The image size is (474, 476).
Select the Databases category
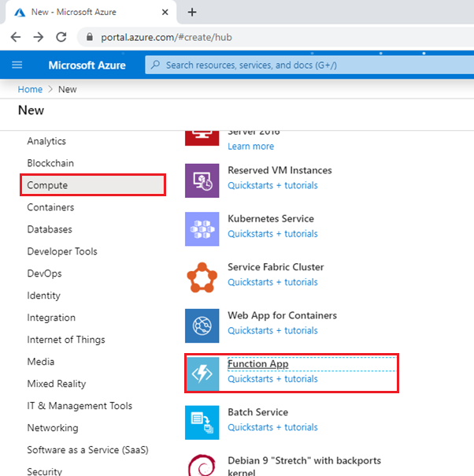[x=50, y=229]
